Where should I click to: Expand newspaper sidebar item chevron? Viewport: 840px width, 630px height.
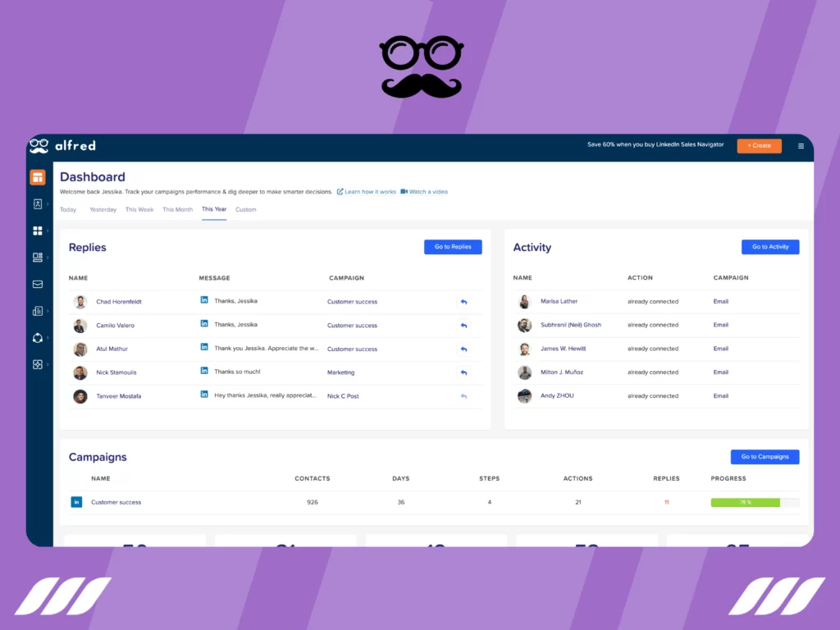(x=48, y=311)
